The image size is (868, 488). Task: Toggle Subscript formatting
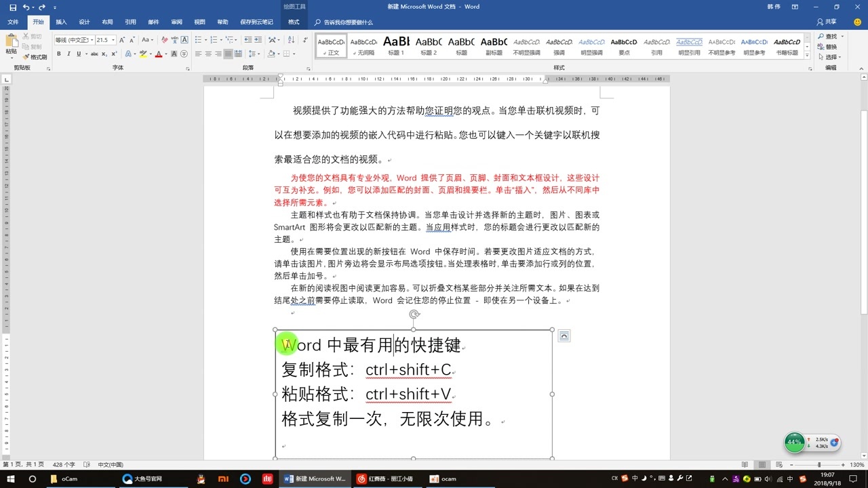[104, 54]
